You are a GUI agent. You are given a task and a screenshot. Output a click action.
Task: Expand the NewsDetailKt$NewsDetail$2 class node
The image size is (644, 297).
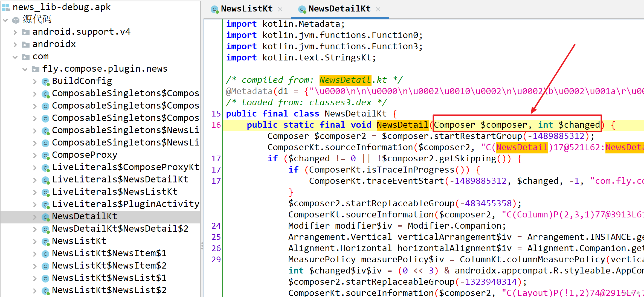[35, 229]
